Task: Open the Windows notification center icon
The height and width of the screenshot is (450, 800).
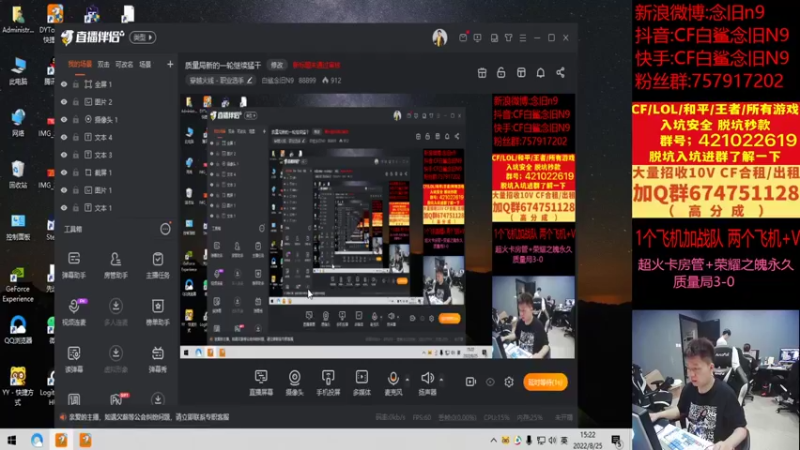Action: click(616, 440)
